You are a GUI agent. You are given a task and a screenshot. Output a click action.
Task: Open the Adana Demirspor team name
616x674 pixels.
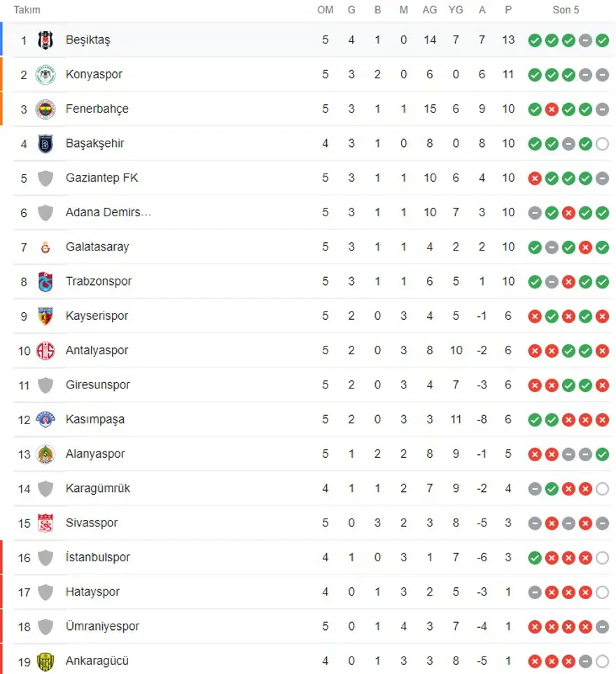click(108, 212)
